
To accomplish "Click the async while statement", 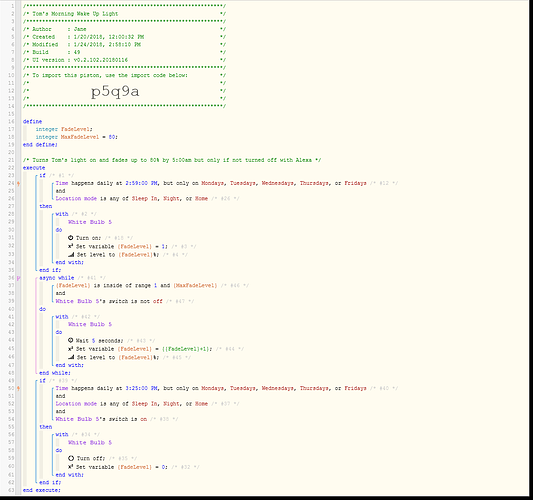I will click(x=56, y=278).
